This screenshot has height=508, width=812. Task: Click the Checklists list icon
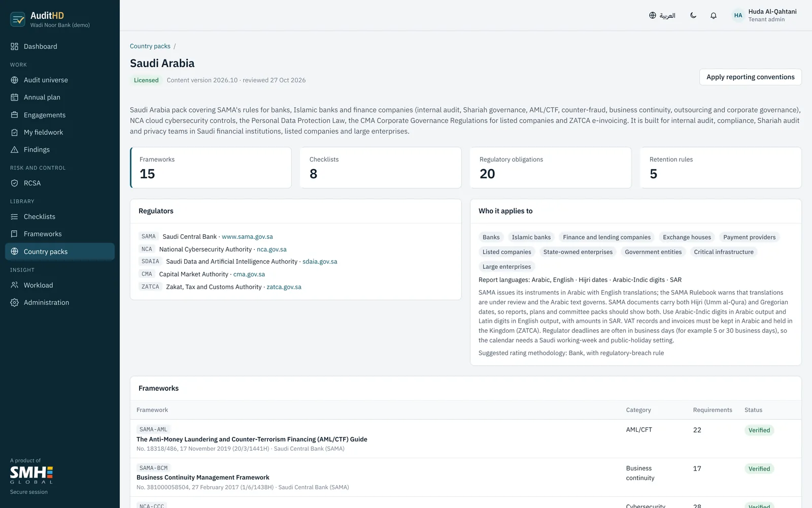(x=14, y=216)
